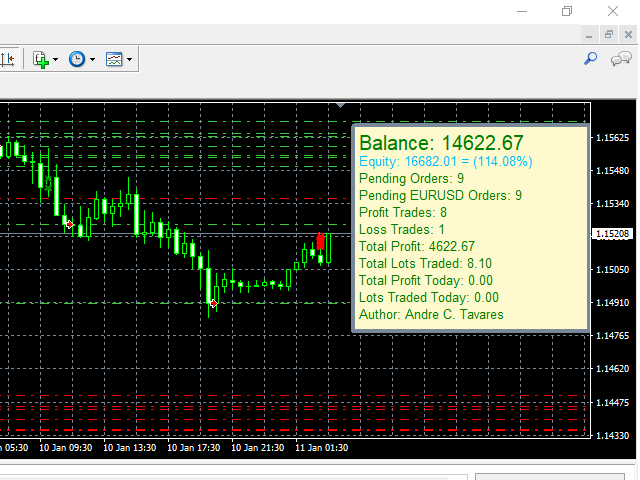640x480 pixels.
Task: Click the 1.14910 price scale label
Action: 613,303
